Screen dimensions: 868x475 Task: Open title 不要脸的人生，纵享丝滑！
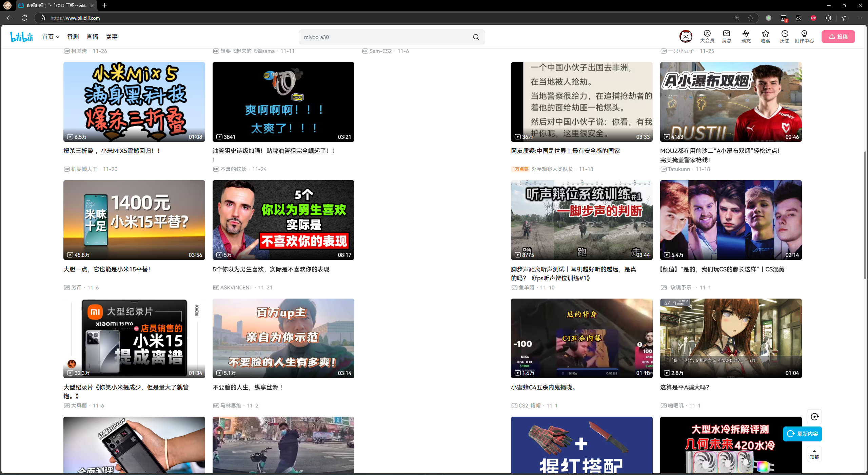point(248,387)
